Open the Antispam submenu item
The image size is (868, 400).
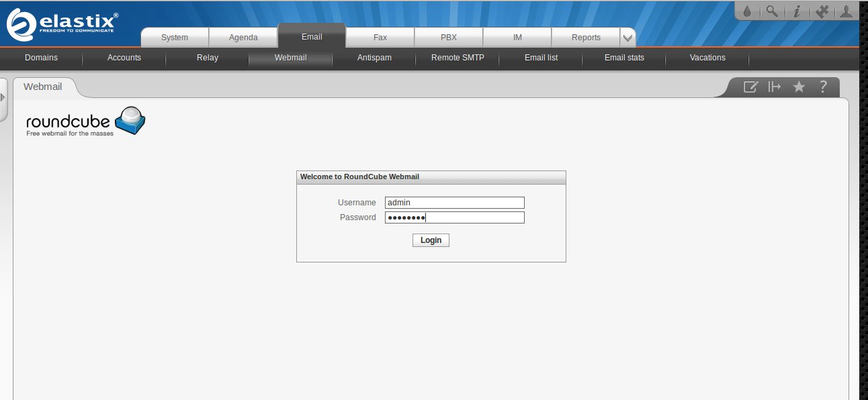click(x=374, y=58)
